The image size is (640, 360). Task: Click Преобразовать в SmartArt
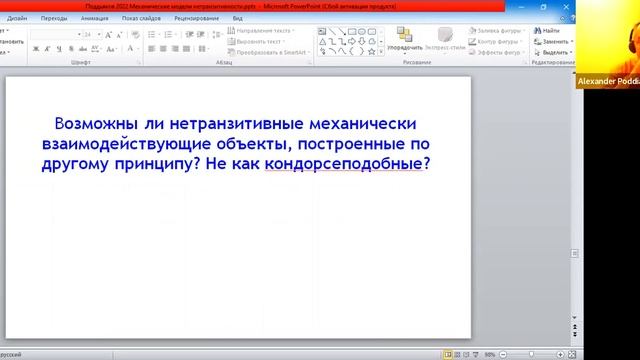[x=269, y=53]
